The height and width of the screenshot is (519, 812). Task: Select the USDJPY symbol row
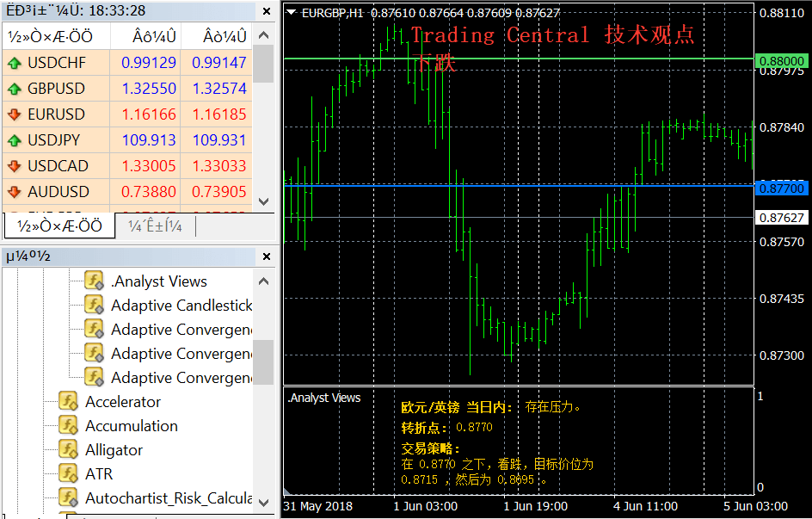pyautogui.click(x=127, y=140)
